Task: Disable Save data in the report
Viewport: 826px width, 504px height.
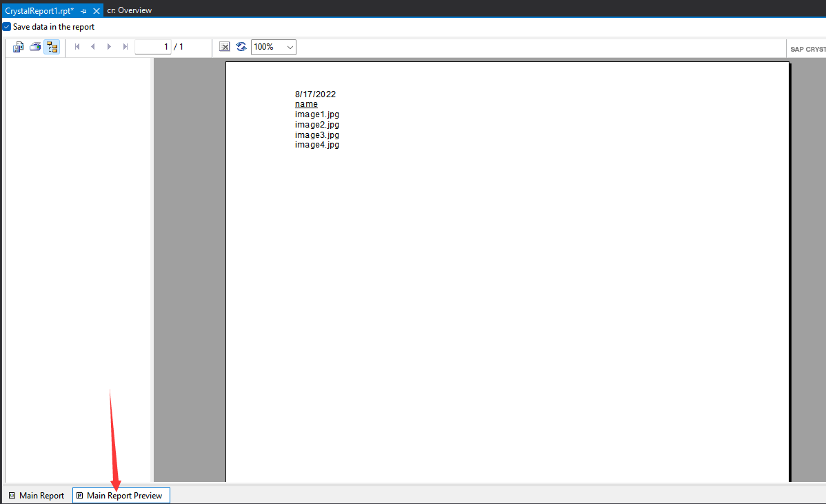Action: pyautogui.click(x=6, y=26)
